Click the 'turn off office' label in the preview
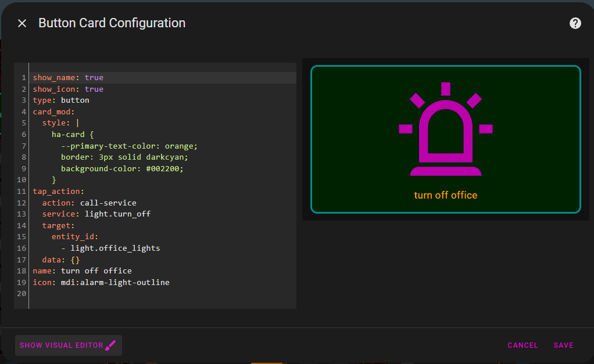This screenshot has height=364, width=594. tap(445, 196)
